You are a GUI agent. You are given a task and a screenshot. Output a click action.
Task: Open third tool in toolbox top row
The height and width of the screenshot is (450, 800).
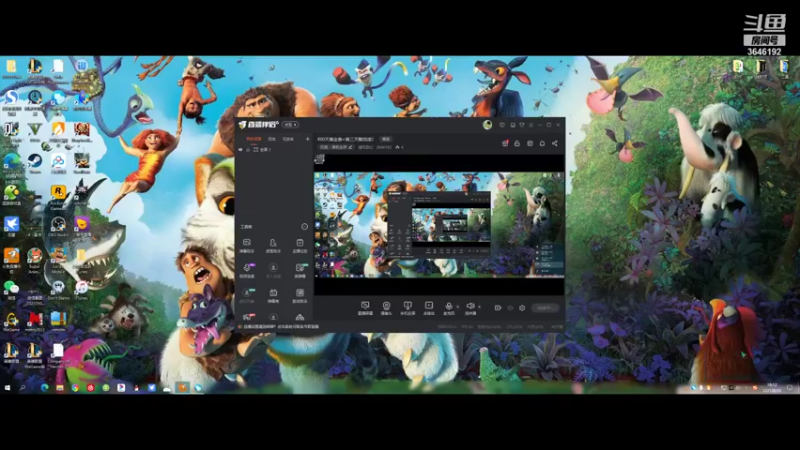(x=299, y=245)
